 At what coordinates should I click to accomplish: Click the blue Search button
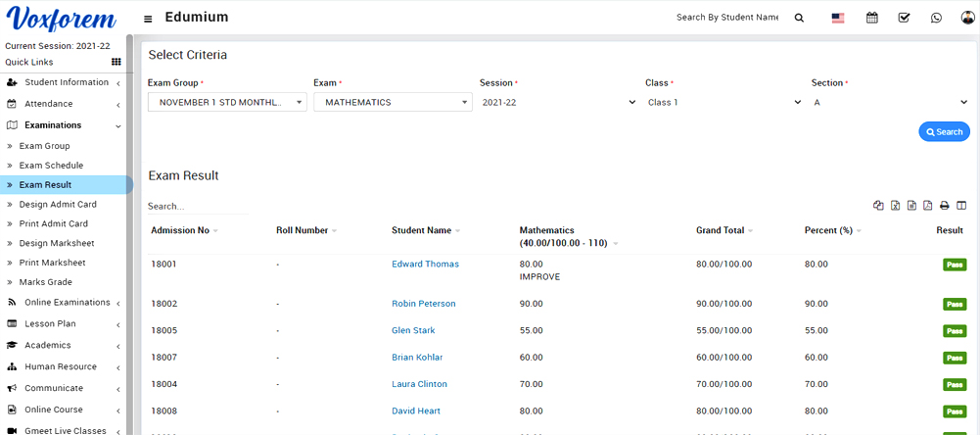click(944, 131)
